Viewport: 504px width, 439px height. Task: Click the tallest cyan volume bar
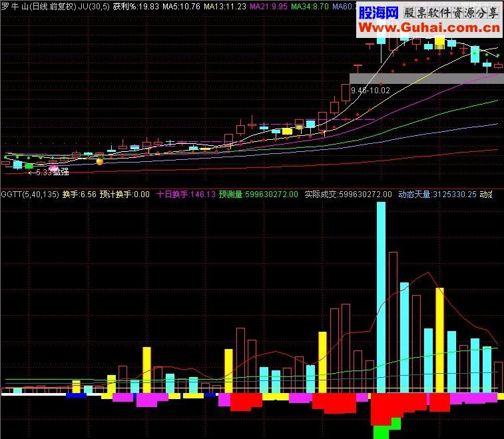point(381,297)
